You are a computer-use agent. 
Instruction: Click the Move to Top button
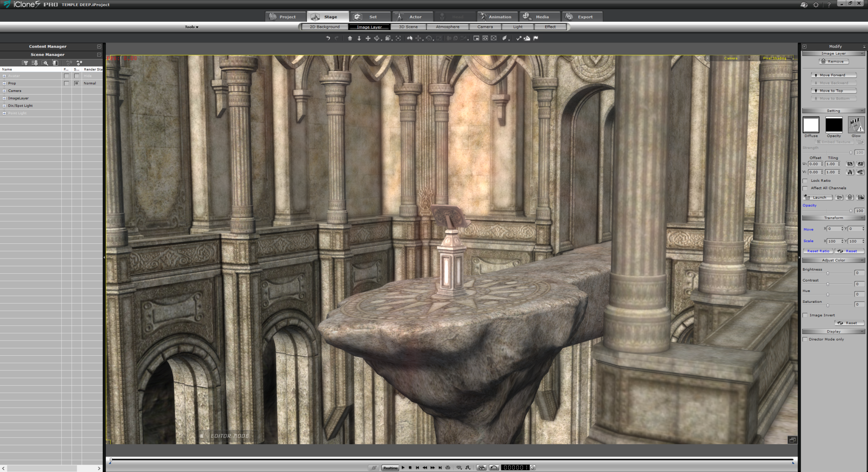pyautogui.click(x=834, y=91)
